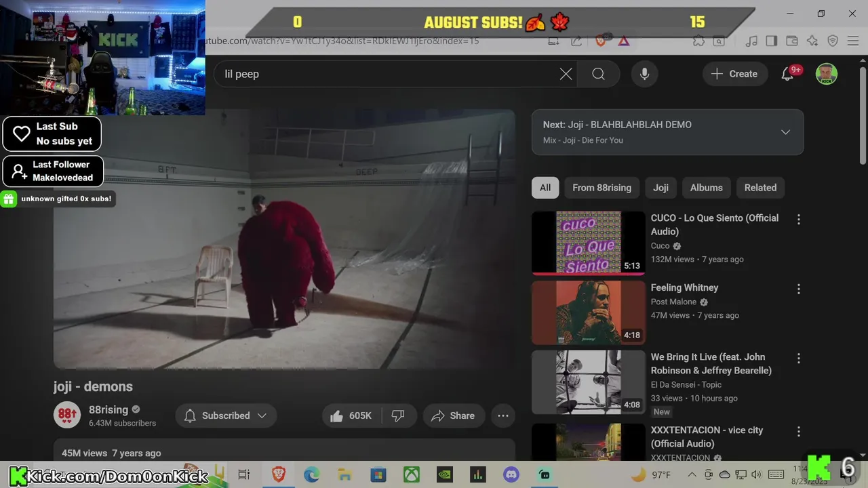The width and height of the screenshot is (868, 488).
Task: Open XXXTENTACION - vice city video title
Action: point(707,436)
